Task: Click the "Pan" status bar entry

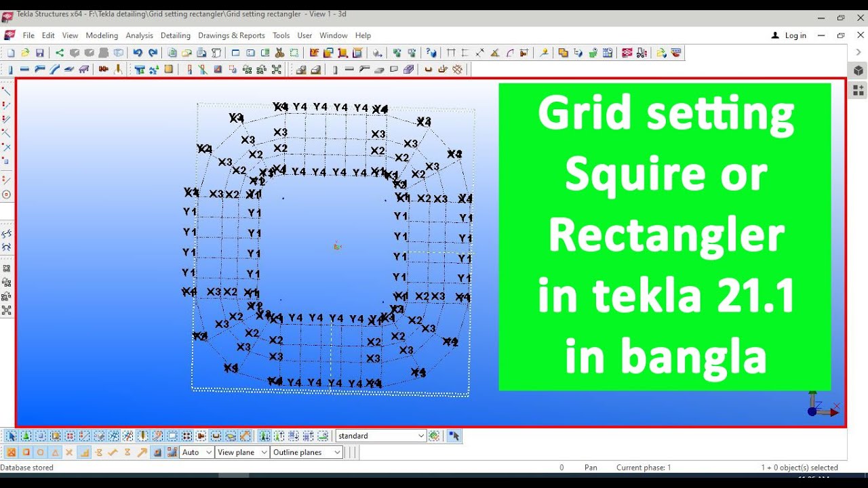Action: tap(591, 468)
